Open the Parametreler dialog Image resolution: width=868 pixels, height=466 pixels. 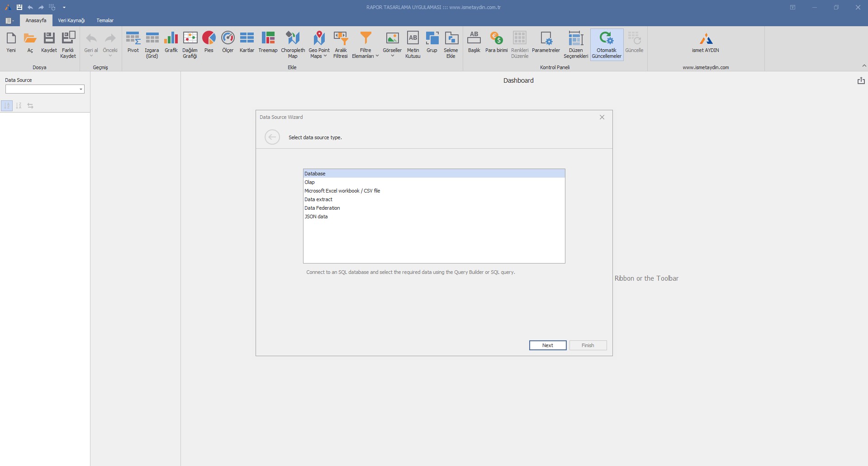pos(545,43)
